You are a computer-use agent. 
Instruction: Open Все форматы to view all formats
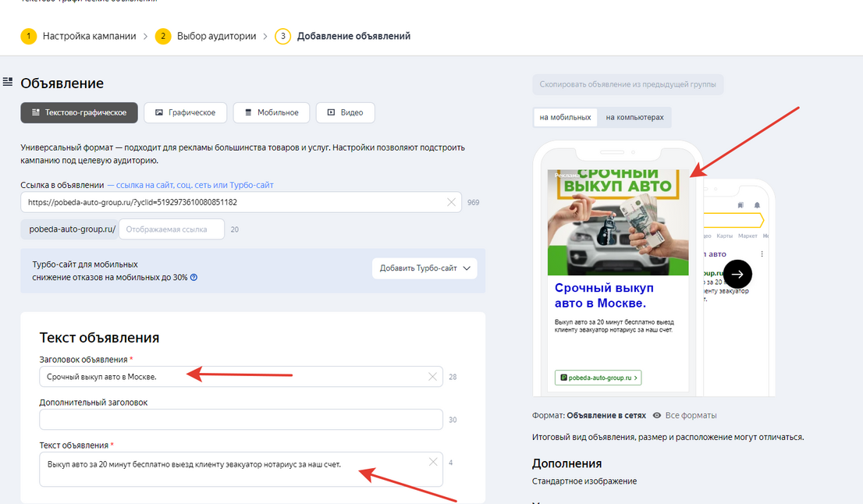click(684, 415)
